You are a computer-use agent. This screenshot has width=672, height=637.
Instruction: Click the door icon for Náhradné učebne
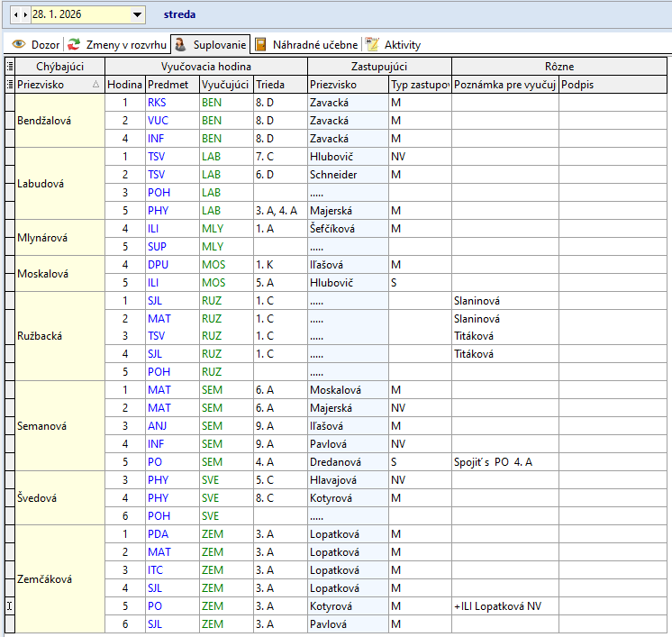(x=260, y=44)
